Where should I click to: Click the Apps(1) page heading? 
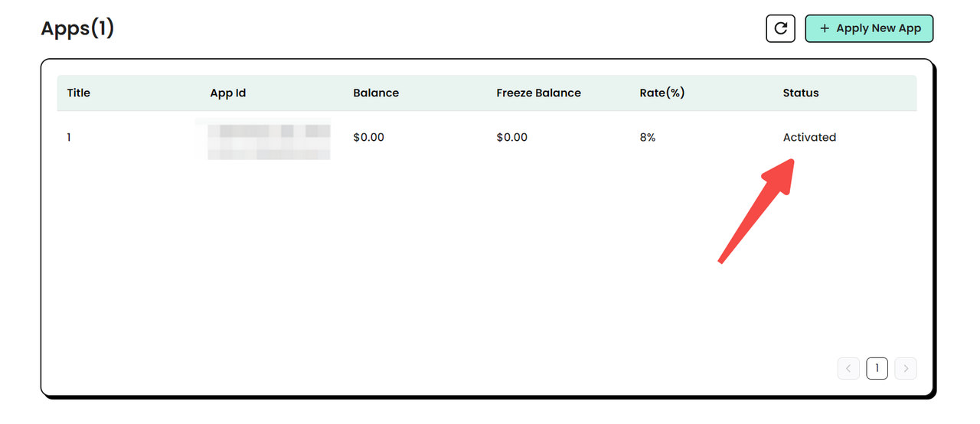click(77, 28)
